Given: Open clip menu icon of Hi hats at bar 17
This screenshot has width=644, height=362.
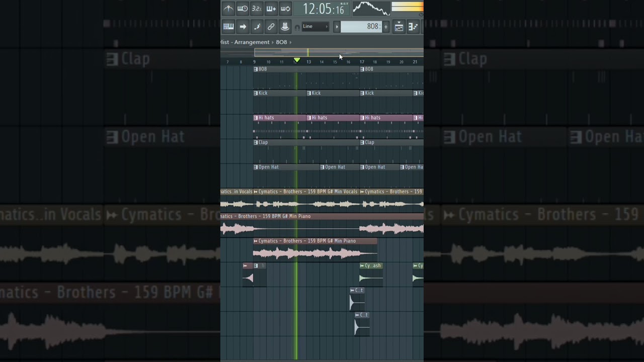Looking at the screenshot, I should 362,118.
